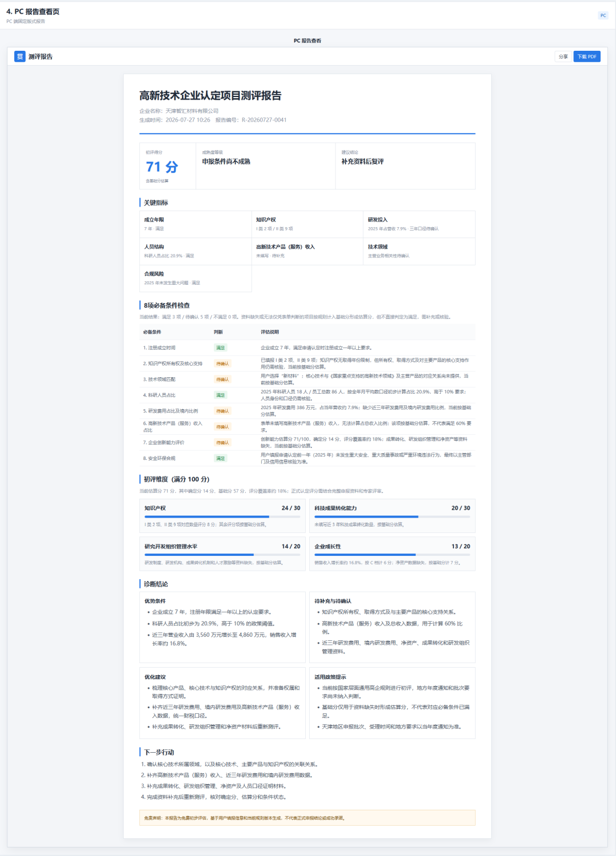Screen dimensions: 616x856
Task: Click the 待确认 badge for 企业创新能力评价
Action: point(222,442)
